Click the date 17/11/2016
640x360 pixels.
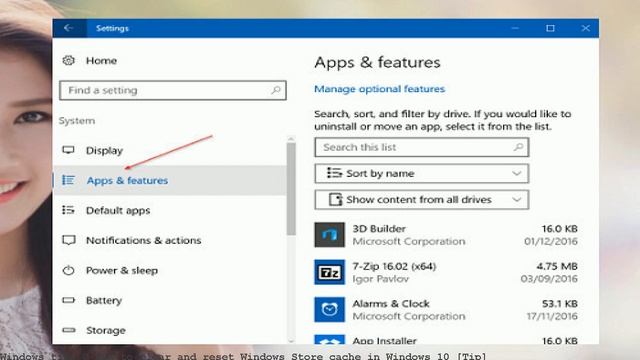(x=552, y=316)
